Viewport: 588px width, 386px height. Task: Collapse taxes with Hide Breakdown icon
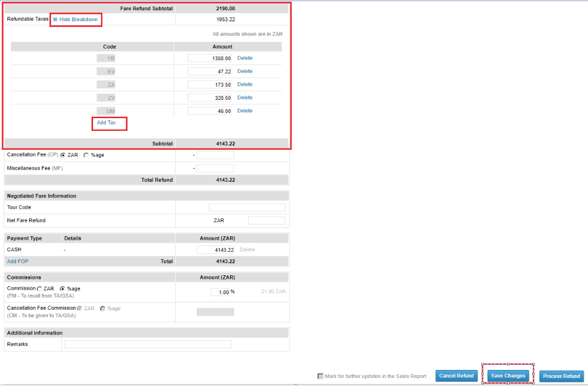pos(55,20)
